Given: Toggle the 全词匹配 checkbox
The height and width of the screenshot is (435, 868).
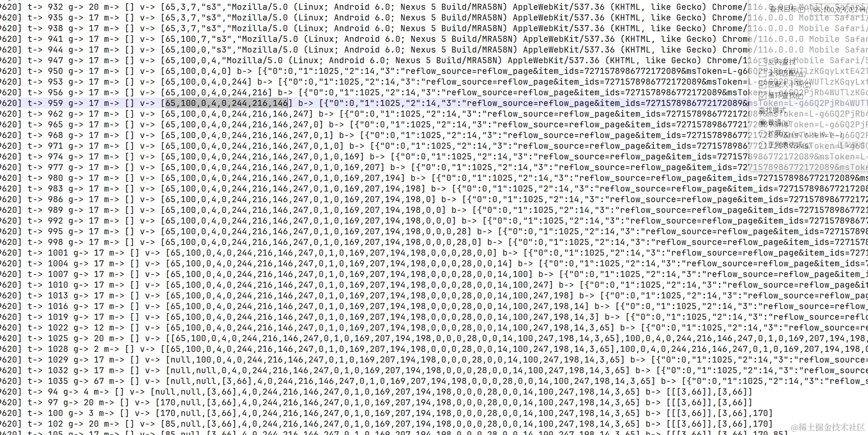Looking at the screenshot, I should pos(763,73).
